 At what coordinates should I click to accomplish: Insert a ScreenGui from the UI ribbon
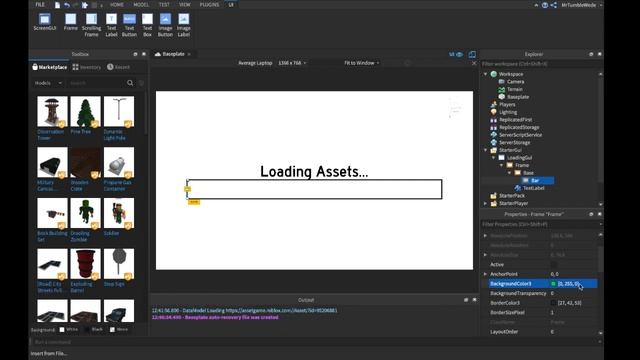click(x=44, y=22)
